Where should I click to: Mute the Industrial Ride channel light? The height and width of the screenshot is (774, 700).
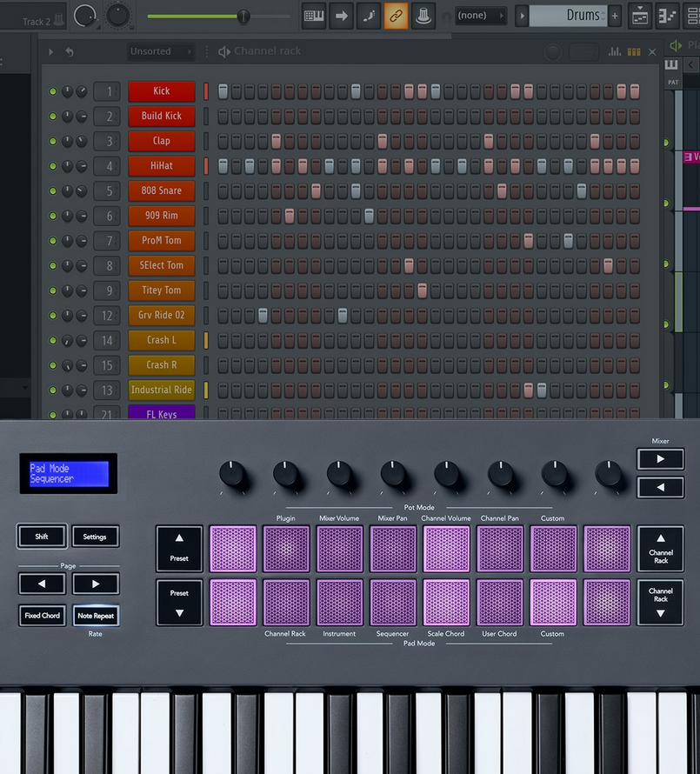[x=53, y=390]
